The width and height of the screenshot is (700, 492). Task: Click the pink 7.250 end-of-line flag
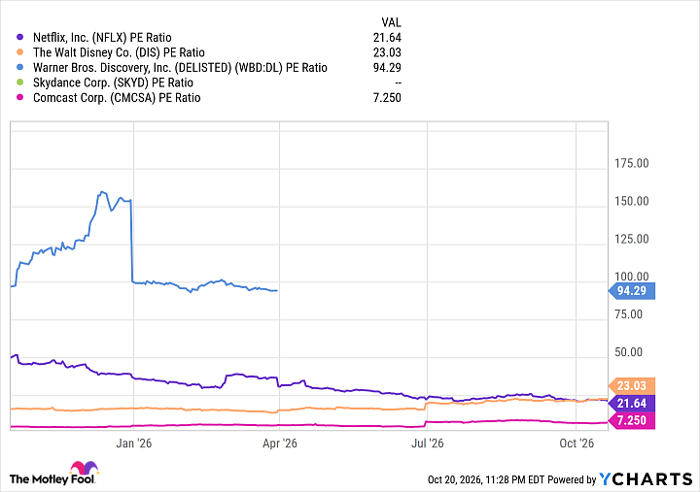click(x=632, y=420)
